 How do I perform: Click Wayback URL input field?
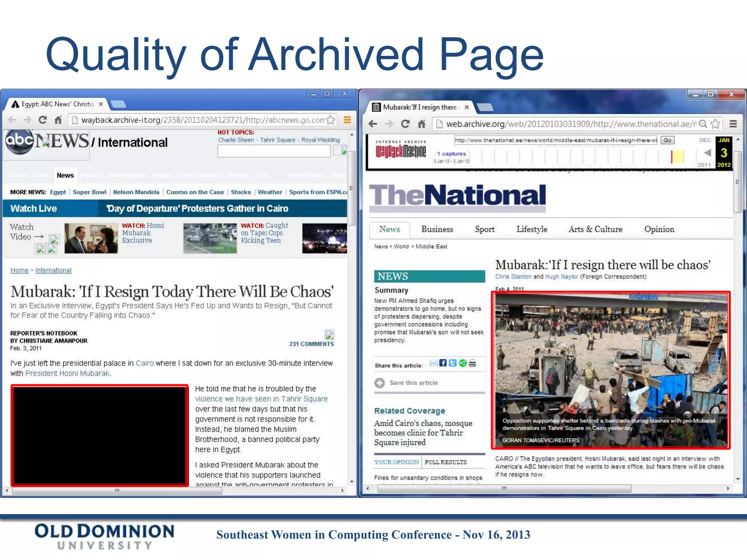pyautogui.click(x=556, y=140)
